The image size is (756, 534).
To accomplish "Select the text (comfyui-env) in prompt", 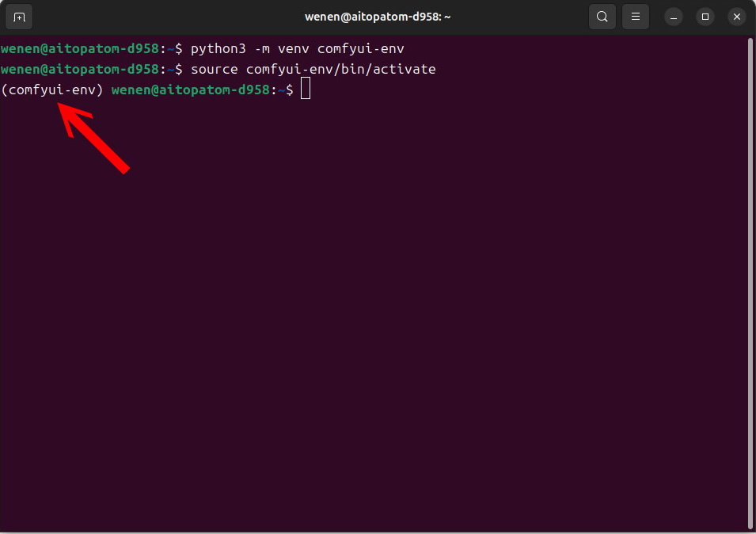I will click(51, 90).
